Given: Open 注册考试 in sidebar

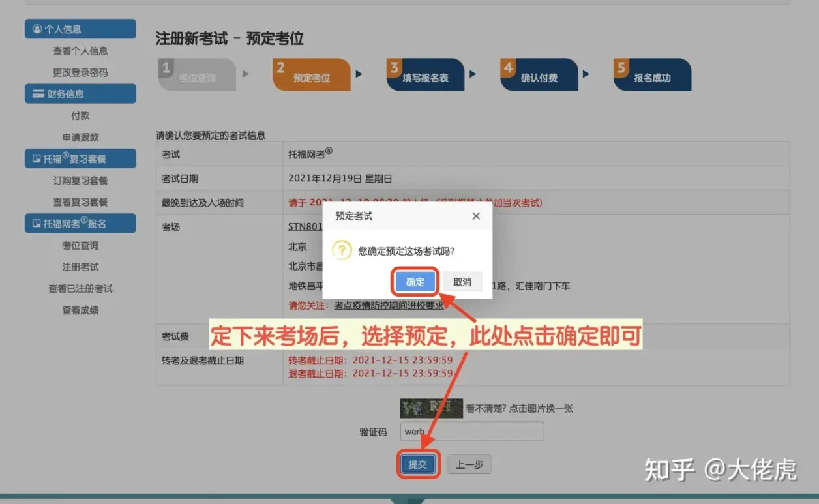Looking at the screenshot, I should click(x=80, y=267).
